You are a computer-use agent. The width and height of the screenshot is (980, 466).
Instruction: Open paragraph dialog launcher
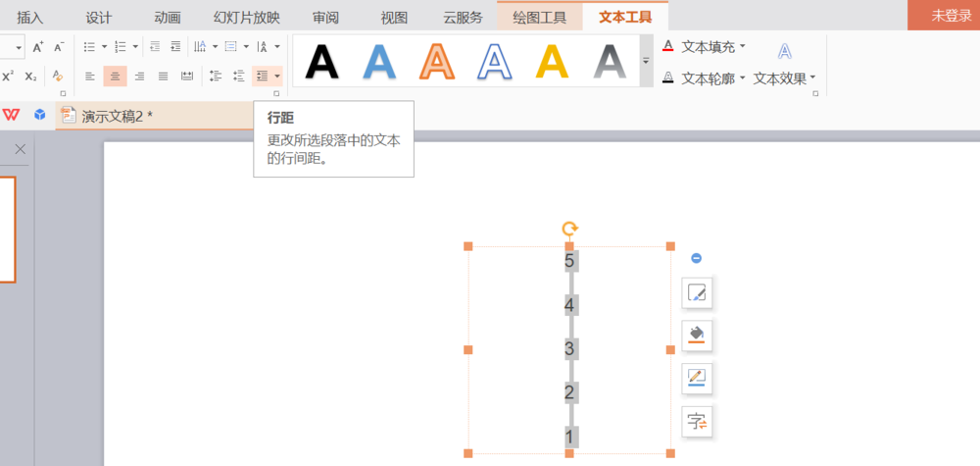click(276, 93)
